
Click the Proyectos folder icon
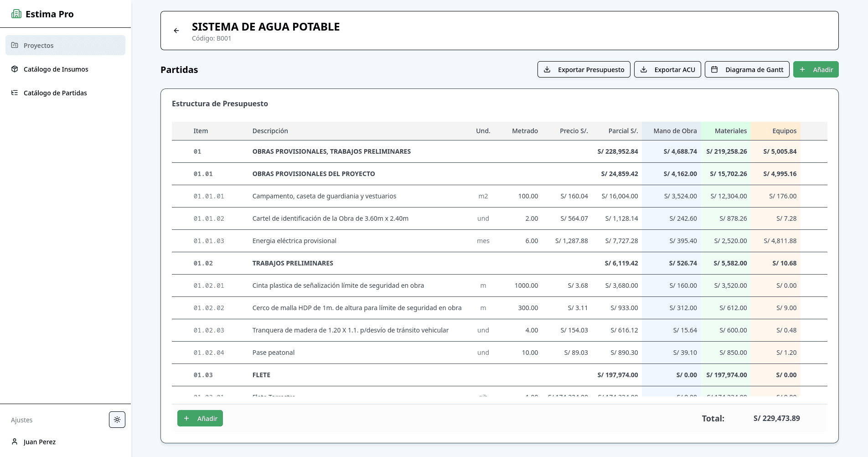coord(15,45)
